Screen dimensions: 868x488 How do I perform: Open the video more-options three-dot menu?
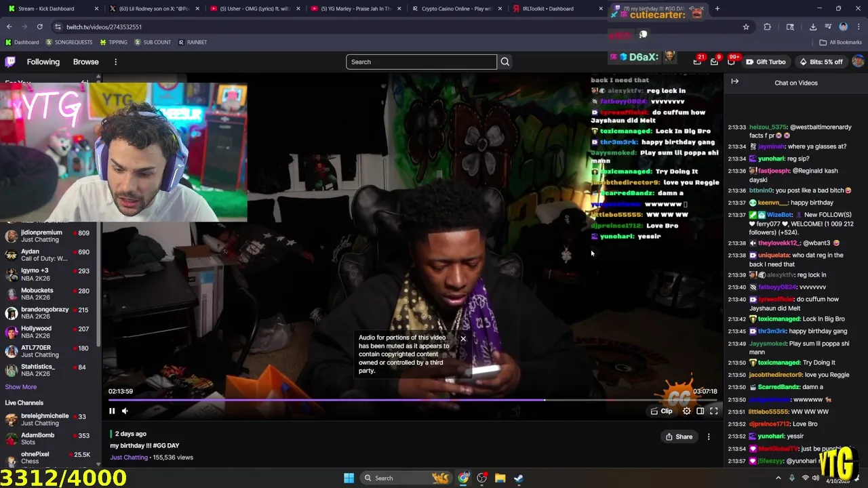[709, 436]
